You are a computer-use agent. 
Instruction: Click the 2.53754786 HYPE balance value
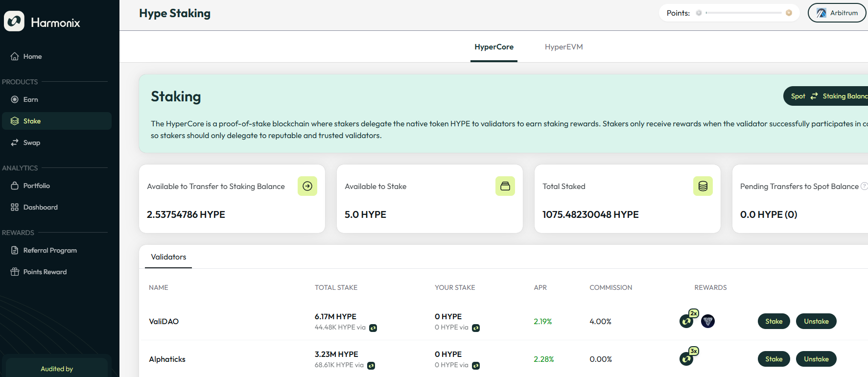pyautogui.click(x=186, y=214)
